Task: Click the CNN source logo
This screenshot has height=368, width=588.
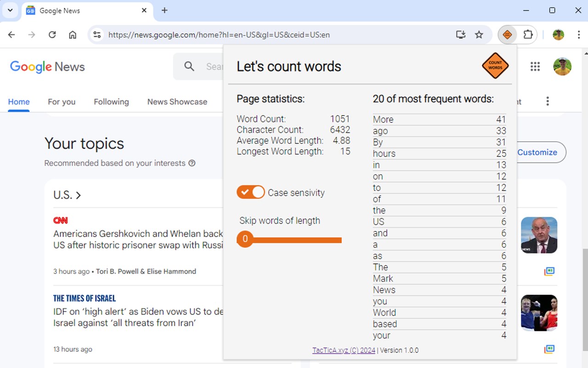Action: coord(61,220)
